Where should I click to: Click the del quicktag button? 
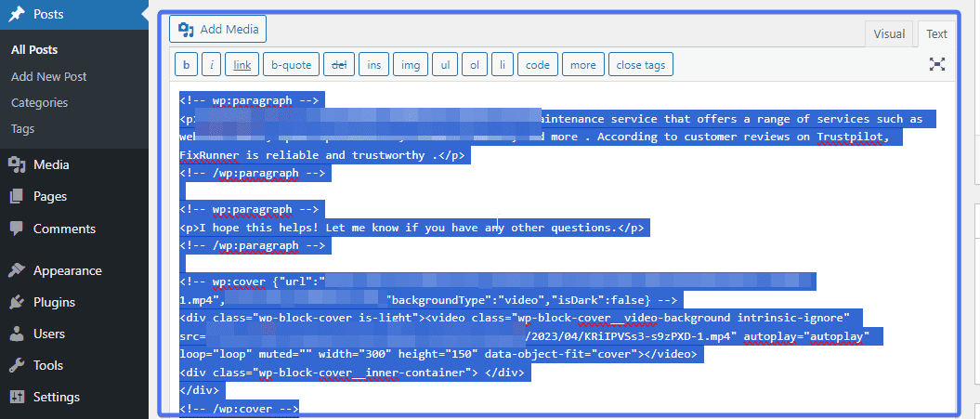tap(339, 64)
